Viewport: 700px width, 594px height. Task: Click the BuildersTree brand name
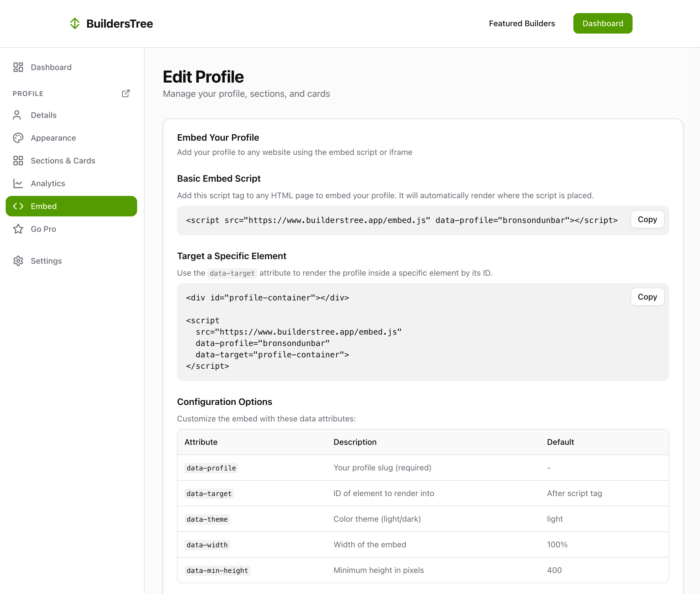pyautogui.click(x=120, y=24)
